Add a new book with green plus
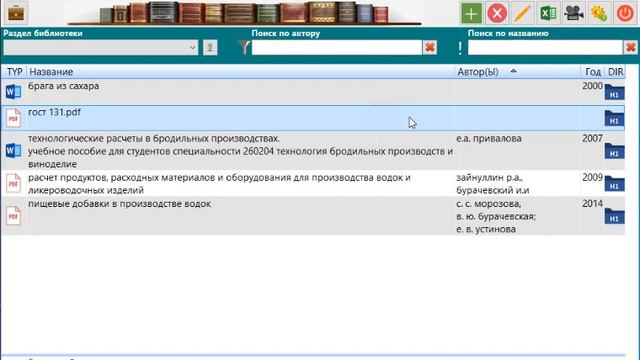The image size is (640, 360). click(x=471, y=13)
